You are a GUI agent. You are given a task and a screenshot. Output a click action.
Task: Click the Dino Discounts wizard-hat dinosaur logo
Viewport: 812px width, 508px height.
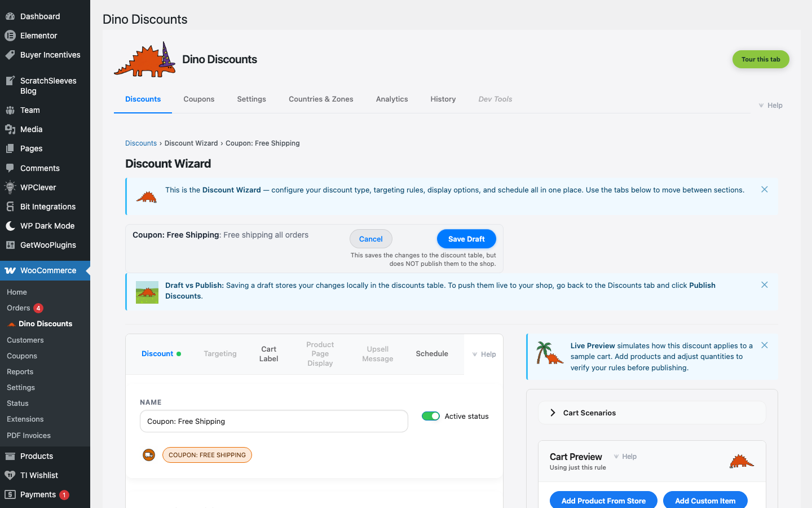145,59
